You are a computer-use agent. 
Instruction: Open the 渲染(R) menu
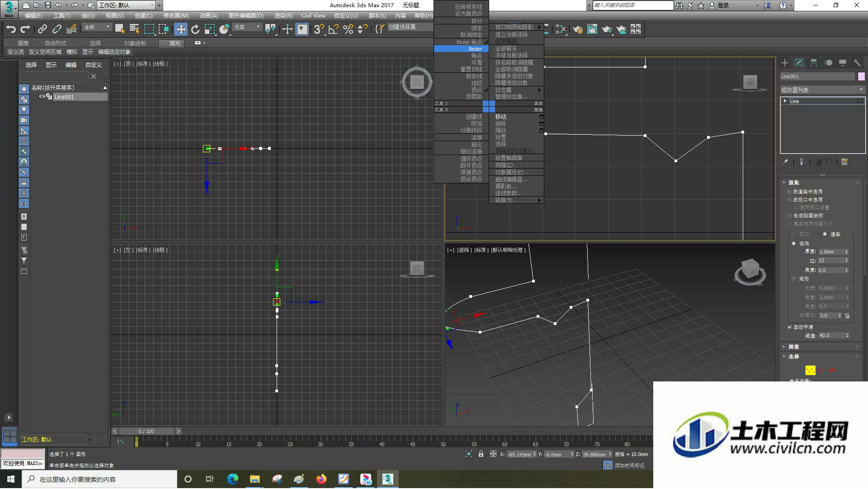pos(283,15)
